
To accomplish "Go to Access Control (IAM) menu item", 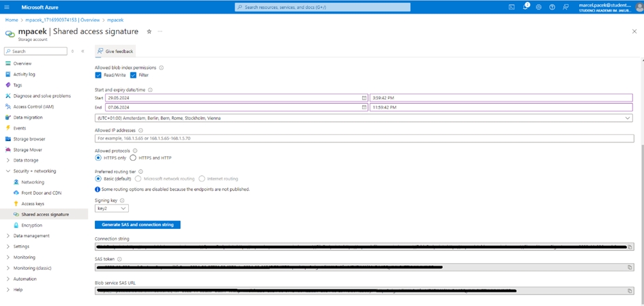I will click(x=33, y=106).
